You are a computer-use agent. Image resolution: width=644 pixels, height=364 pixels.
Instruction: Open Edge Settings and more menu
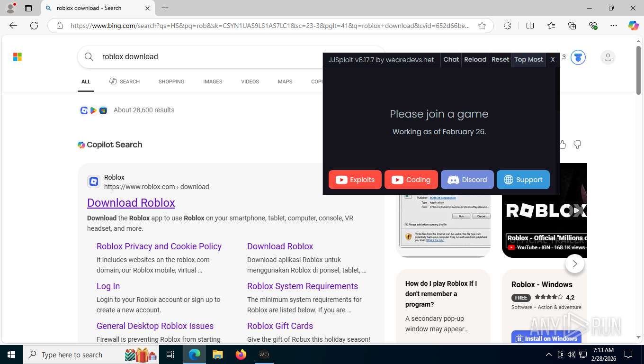614,26
